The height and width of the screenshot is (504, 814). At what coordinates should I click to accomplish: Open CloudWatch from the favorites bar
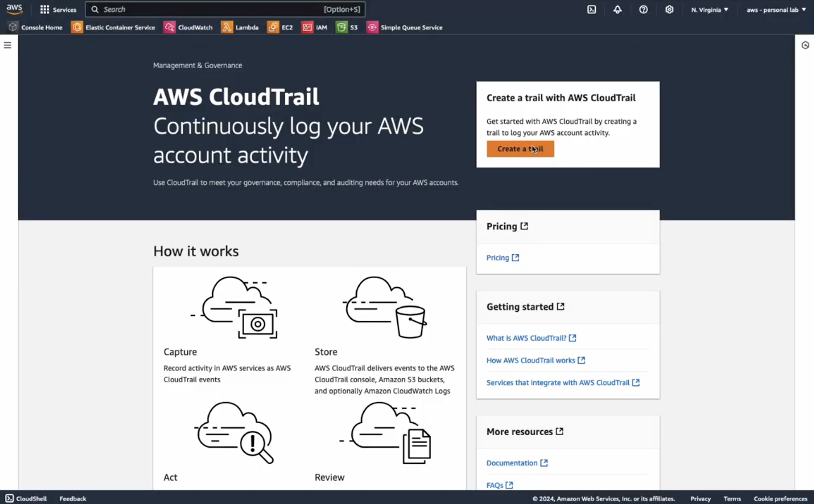188,27
